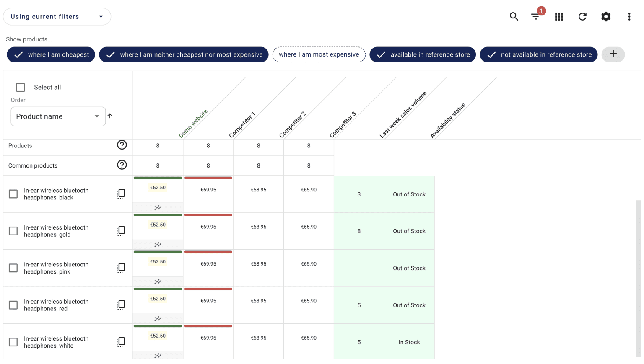Click 'Out of Stock' status for red headphones
The image size is (644, 364).
[409, 305]
